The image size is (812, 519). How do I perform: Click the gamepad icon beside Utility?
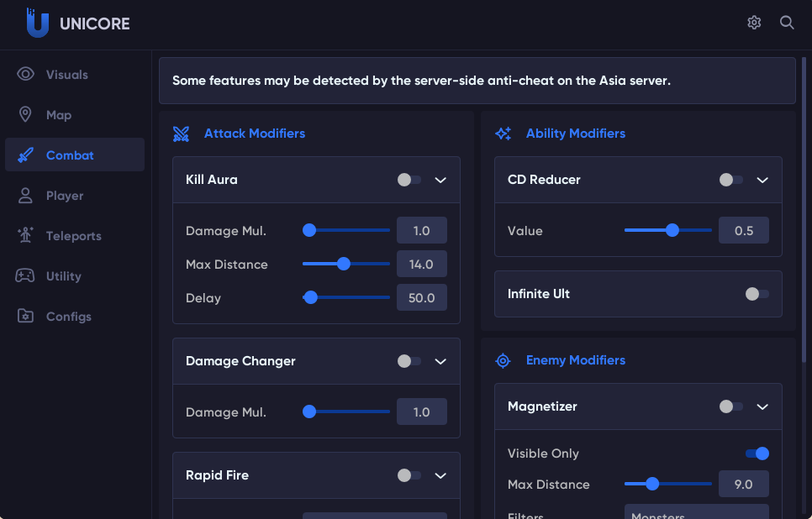click(x=25, y=275)
